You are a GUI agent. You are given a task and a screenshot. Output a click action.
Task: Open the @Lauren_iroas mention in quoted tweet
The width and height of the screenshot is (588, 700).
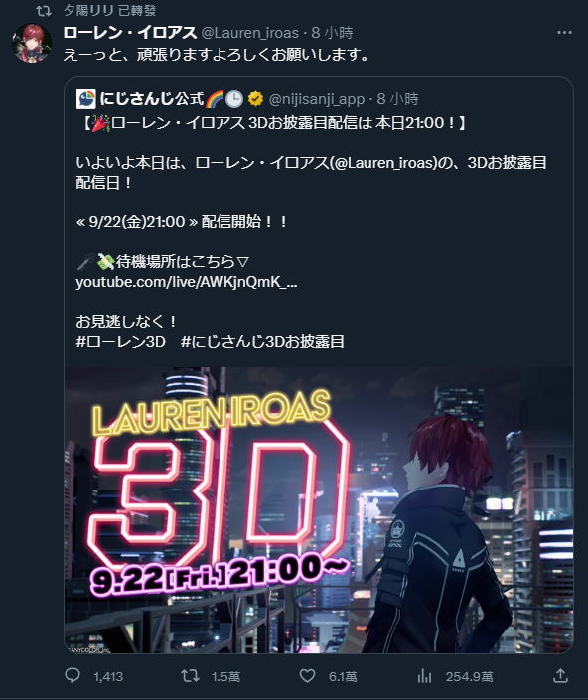(x=384, y=163)
